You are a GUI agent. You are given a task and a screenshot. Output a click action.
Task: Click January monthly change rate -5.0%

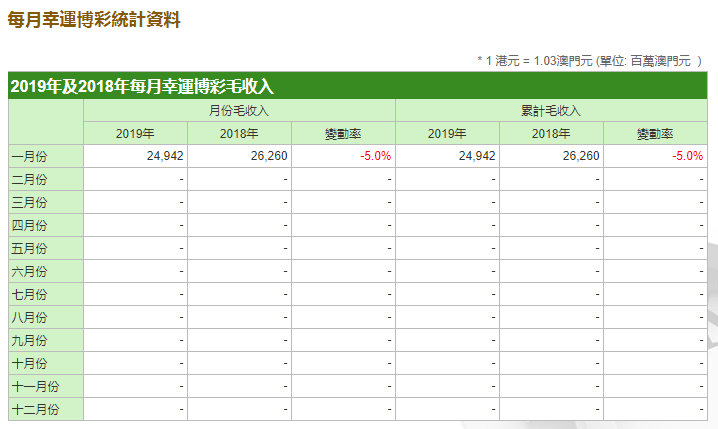click(375, 156)
